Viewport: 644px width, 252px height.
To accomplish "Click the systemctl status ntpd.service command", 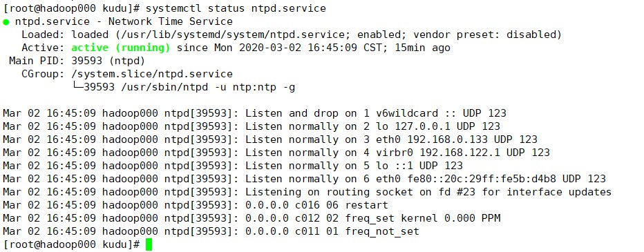I will tap(236, 8).
